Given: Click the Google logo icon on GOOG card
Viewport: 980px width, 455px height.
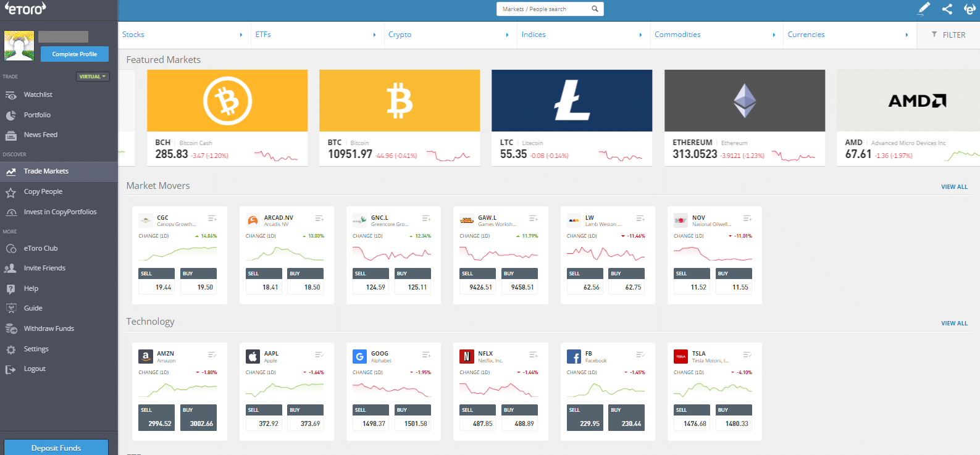Looking at the screenshot, I should 359,356.
